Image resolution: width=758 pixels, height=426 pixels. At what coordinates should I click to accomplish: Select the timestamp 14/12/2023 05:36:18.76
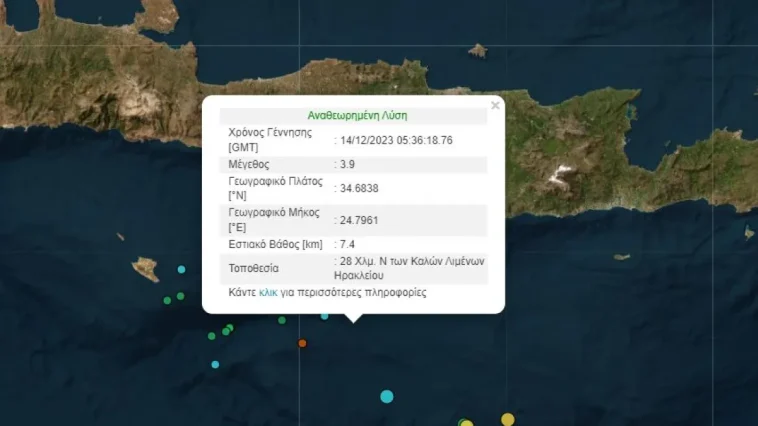(396, 140)
